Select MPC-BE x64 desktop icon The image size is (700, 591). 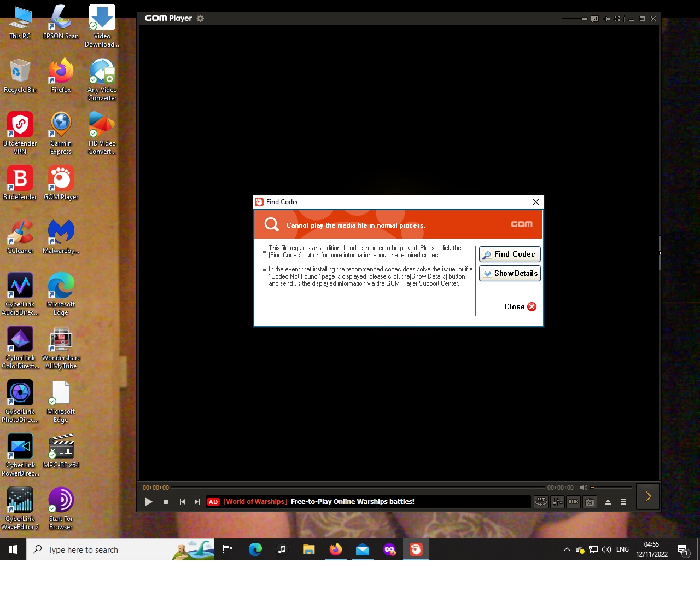coord(61,451)
